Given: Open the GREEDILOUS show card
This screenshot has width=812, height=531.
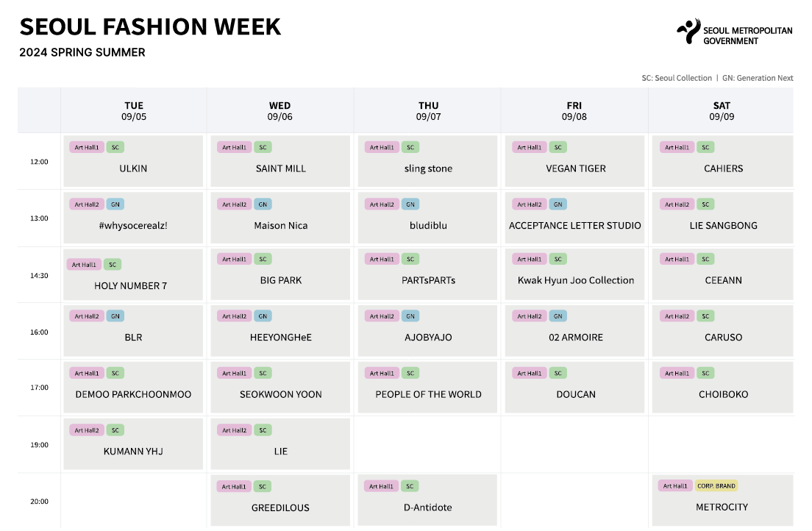Looking at the screenshot, I should 281,507.
